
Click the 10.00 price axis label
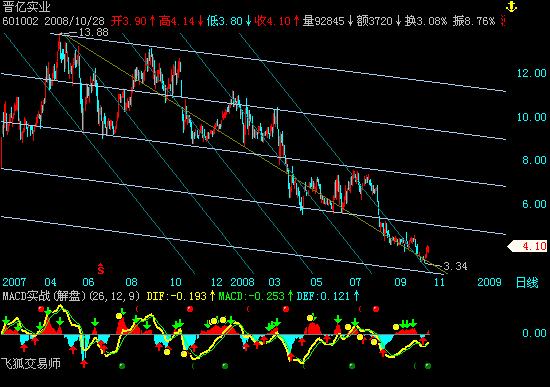[531, 117]
